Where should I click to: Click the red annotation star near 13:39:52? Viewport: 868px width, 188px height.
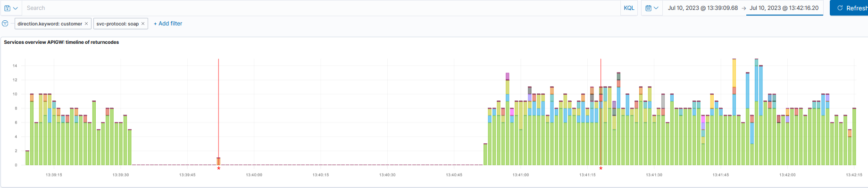[x=218, y=168]
